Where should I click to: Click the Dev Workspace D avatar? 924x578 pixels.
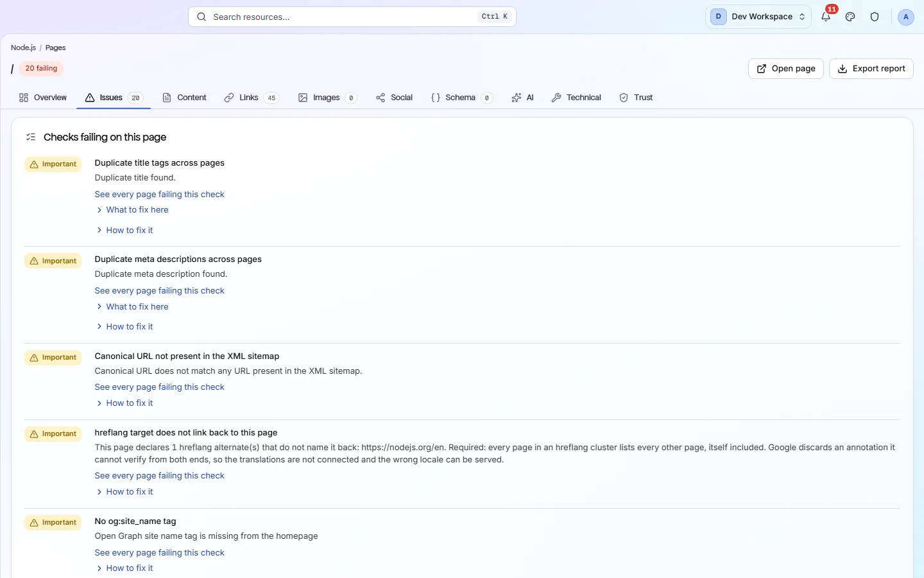tap(718, 17)
